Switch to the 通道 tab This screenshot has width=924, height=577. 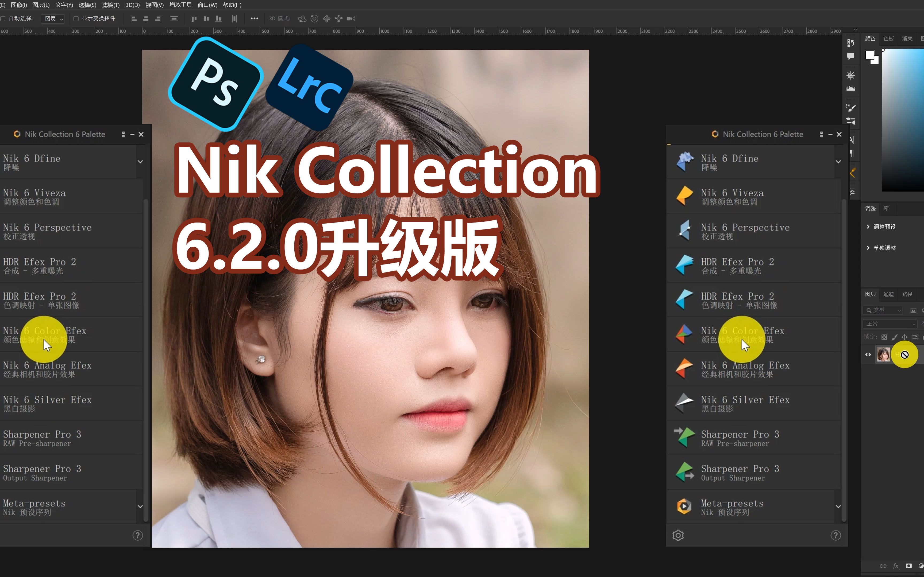[x=889, y=294]
